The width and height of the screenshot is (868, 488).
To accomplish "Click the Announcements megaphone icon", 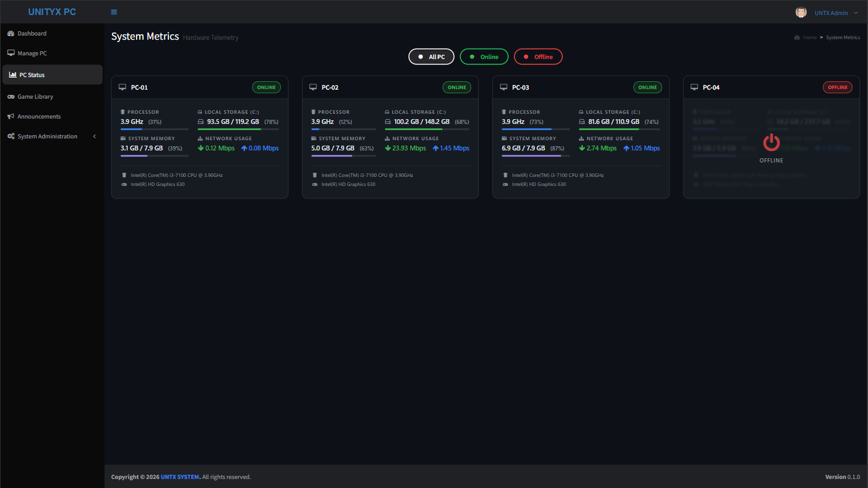I will tap(11, 116).
